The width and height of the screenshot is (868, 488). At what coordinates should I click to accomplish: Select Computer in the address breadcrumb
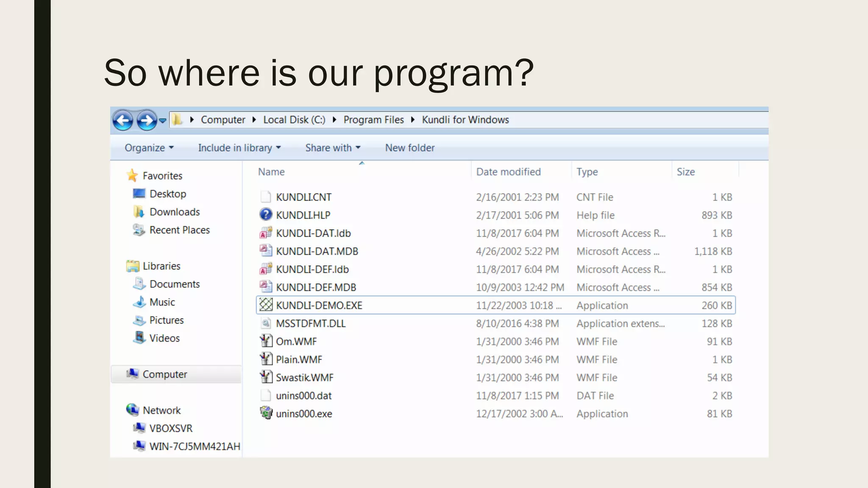pos(223,120)
